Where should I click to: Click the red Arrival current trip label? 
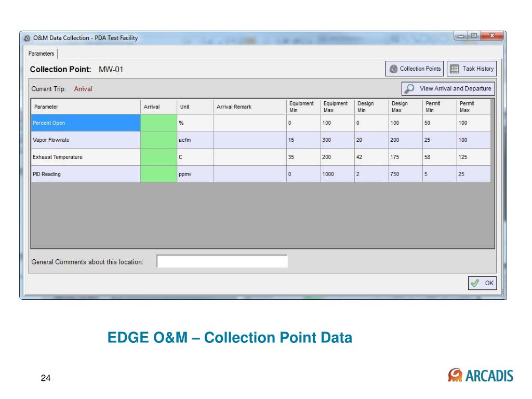click(x=83, y=89)
